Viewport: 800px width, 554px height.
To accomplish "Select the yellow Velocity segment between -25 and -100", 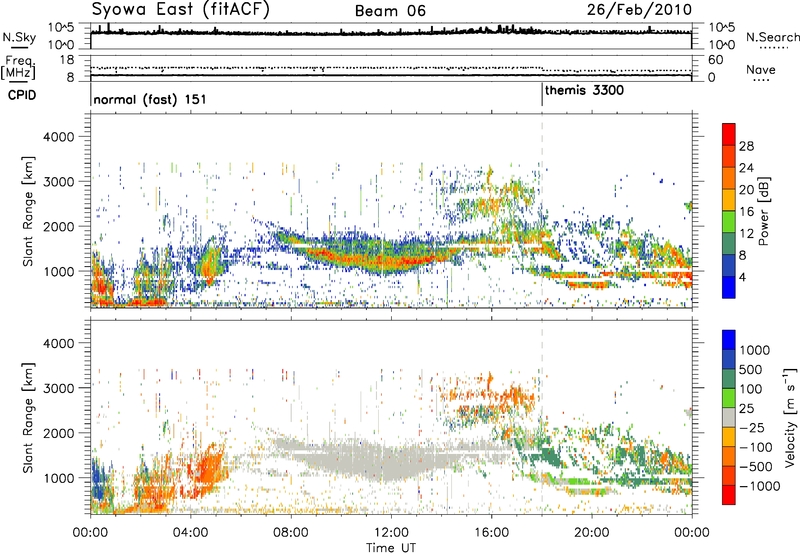I will click(729, 437).
